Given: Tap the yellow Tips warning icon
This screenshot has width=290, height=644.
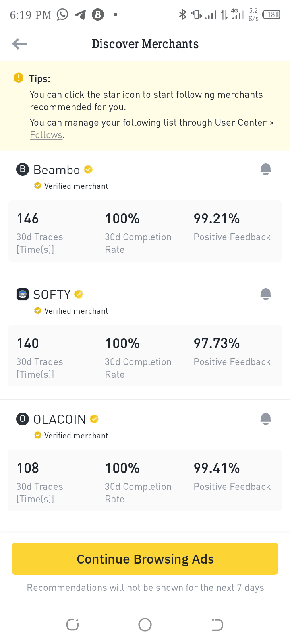Looking at the screenshot, I should [19, 78].
